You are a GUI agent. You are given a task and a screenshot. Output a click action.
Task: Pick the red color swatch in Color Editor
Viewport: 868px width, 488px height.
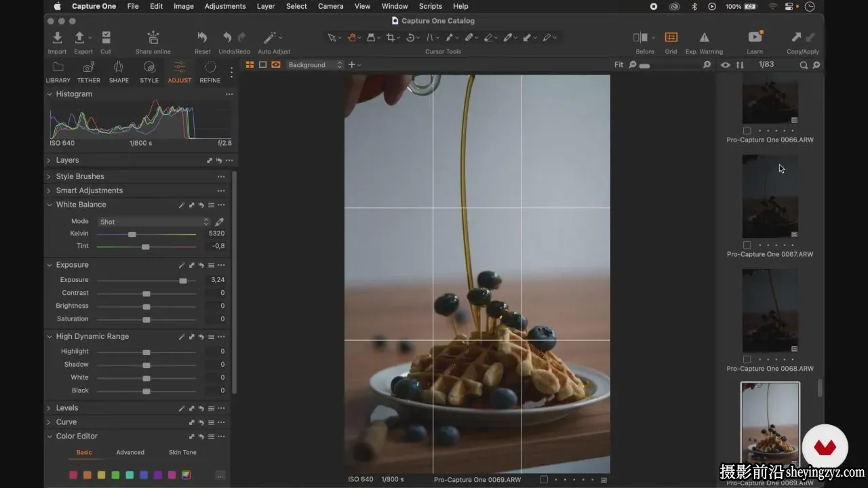(73, 475)
